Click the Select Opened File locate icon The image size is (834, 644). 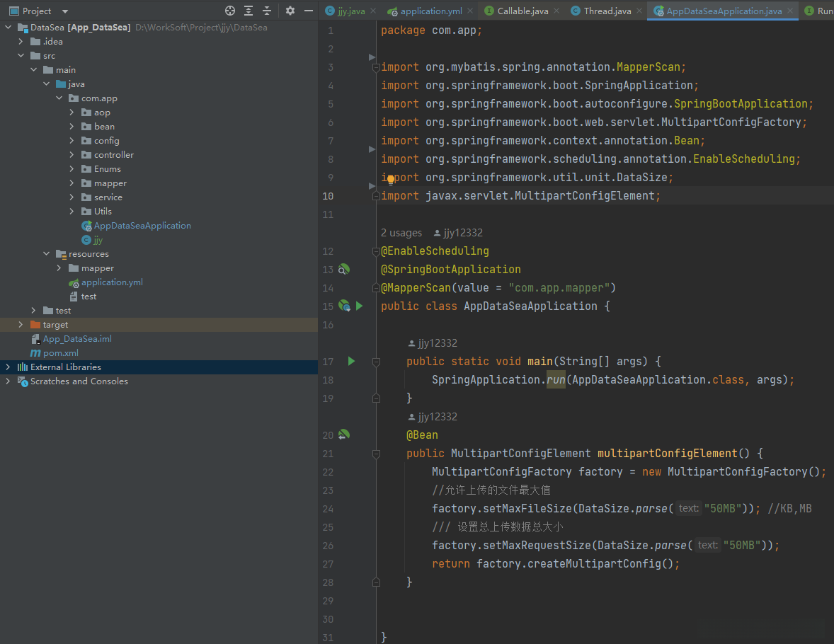pyautogui.click(x=230, y=11)
